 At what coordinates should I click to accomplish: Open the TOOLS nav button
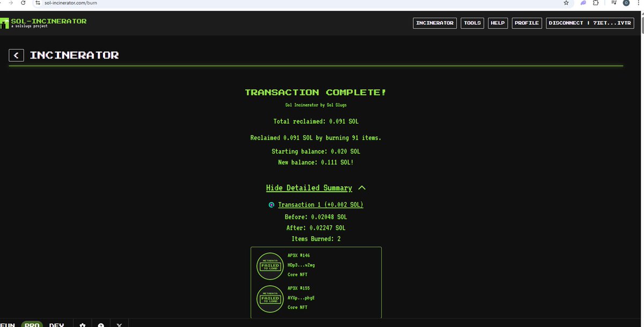[x=472, y=23]
